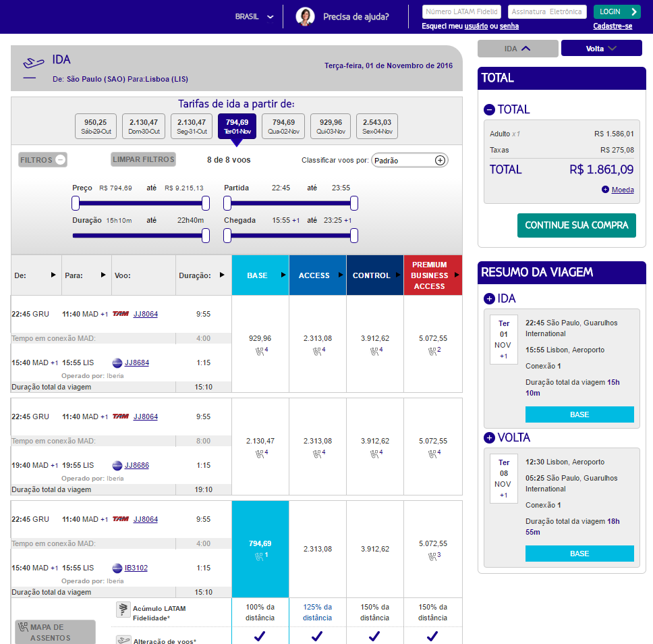Click the Limpar Filtros button
The width and height of the screenshot is (653, 644).
[x=143, y=159]
